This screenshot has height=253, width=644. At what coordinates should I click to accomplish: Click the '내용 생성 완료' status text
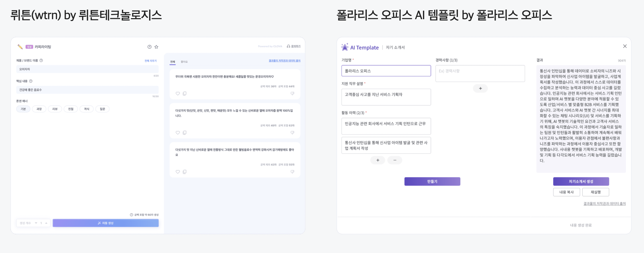click(581, 225)
